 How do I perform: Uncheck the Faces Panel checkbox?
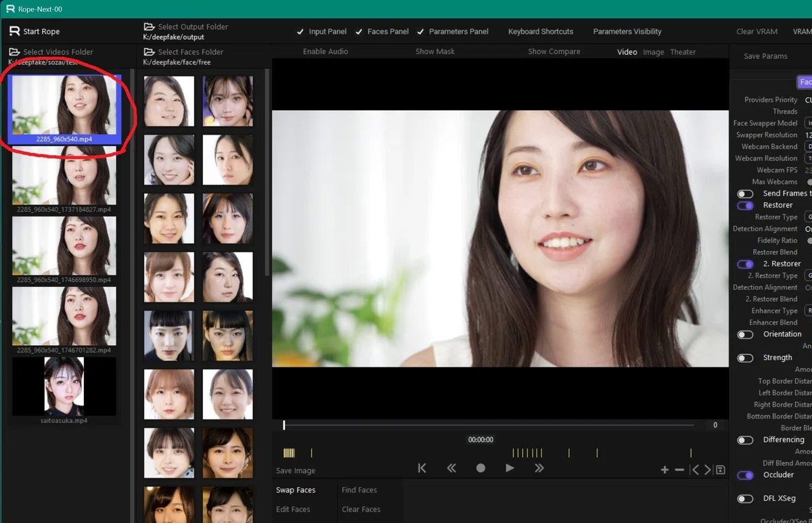click(x=359, y=32)
